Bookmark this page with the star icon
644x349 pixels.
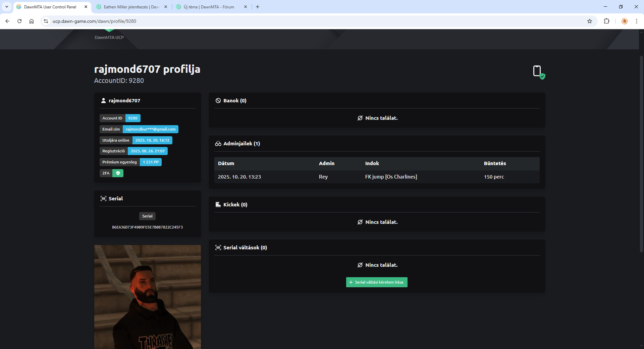click(x=590, y=21)
